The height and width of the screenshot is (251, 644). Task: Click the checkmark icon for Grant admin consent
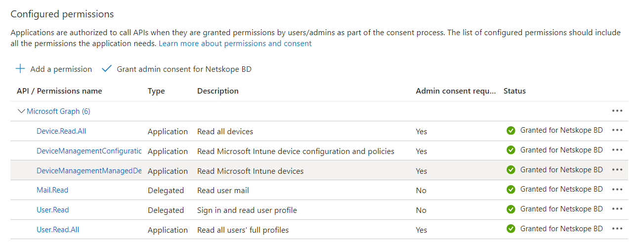[x=107, y=69]
